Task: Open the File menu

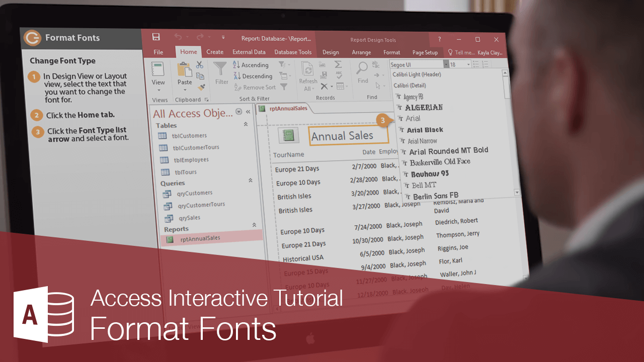Action: pos(158,52)
